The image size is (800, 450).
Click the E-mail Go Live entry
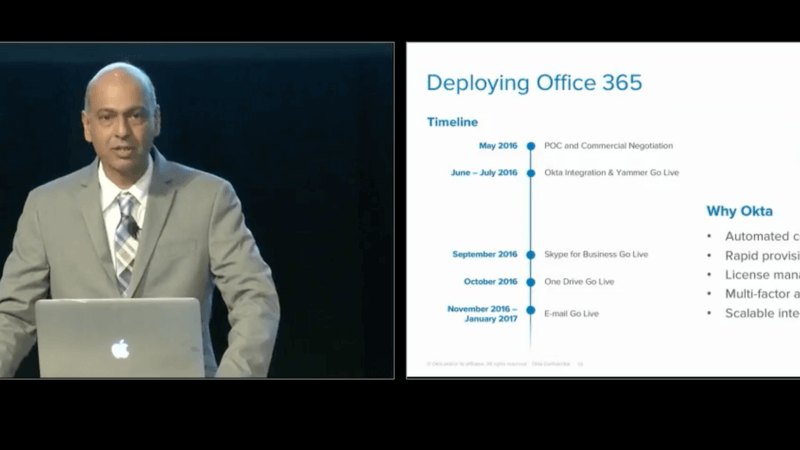pos(571,314)
